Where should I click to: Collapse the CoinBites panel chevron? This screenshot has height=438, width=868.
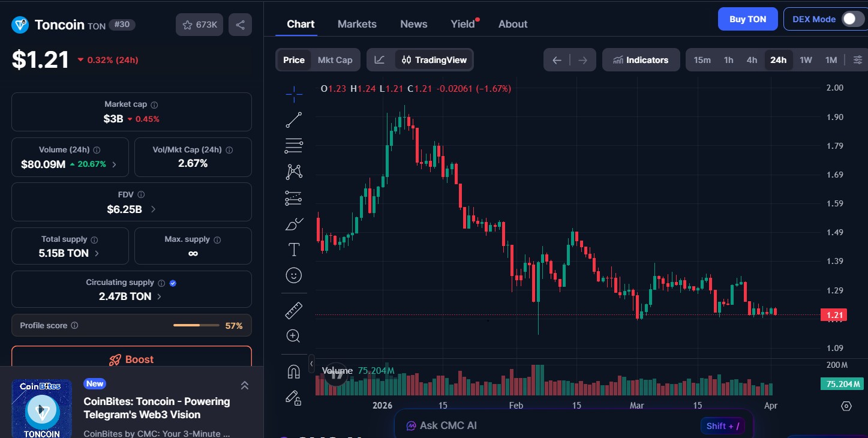pos(244,385)
